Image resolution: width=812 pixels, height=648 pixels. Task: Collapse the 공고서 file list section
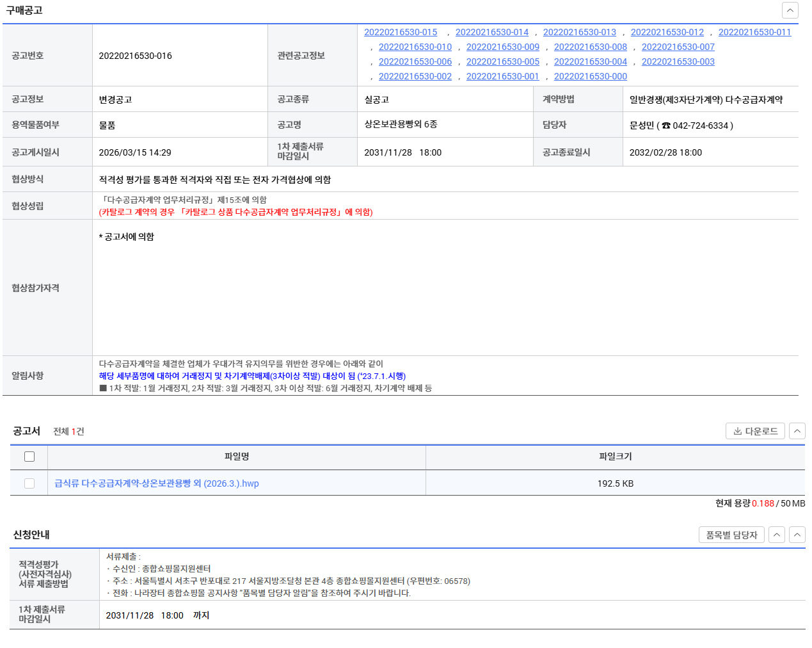click(797, 431)
